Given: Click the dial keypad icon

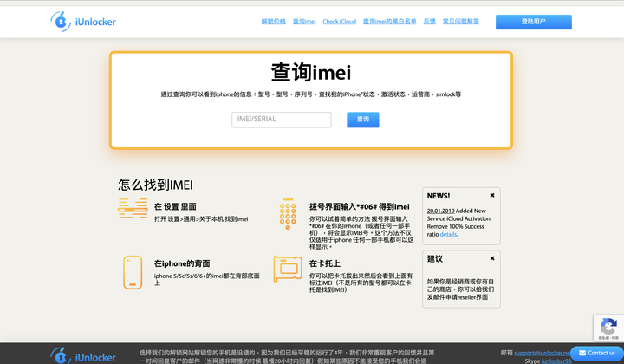Looking at the screenshot, I should click(288, 213).
